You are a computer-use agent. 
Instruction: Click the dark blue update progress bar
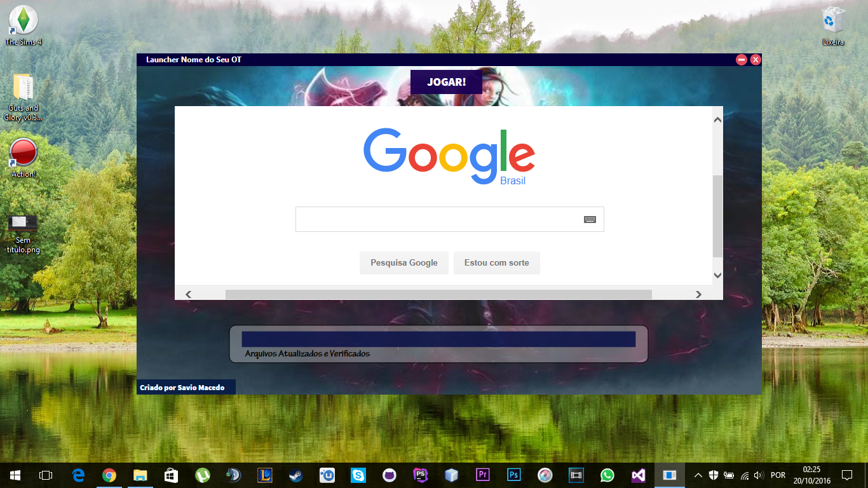click(x=438, y=339)
